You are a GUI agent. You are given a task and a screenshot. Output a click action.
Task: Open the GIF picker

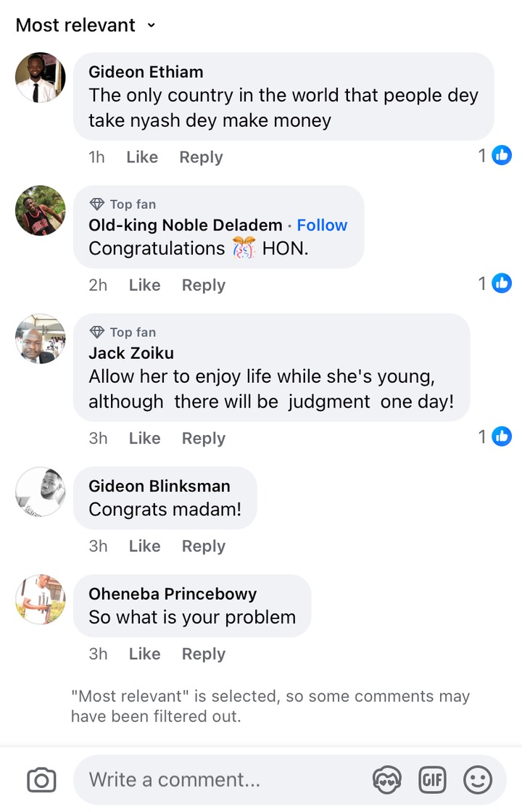pyautogui.click(x=432, y=780)
